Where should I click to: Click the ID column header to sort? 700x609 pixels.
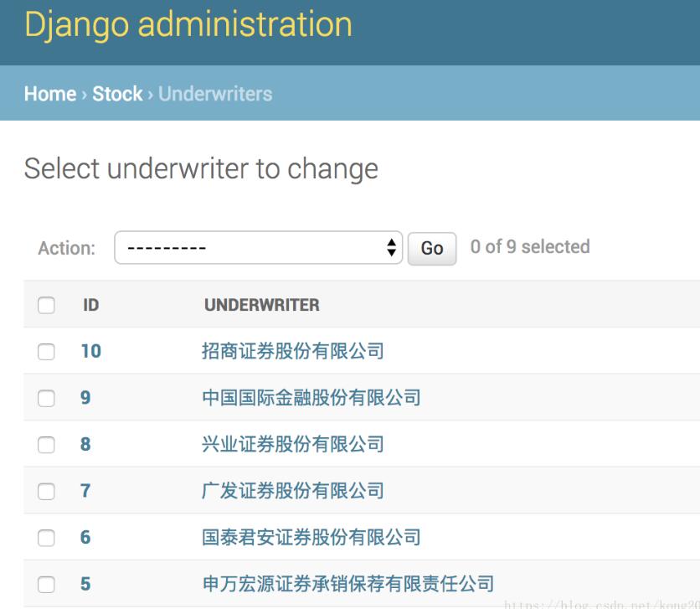[92, 305]
